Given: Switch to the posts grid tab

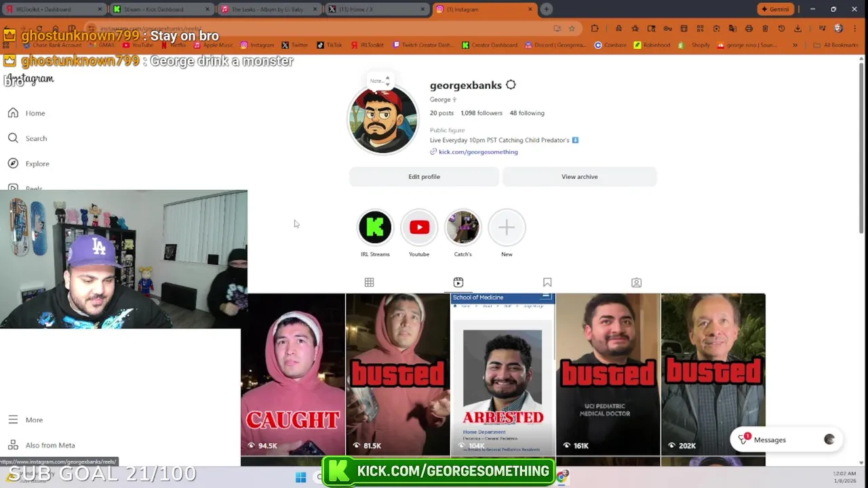Looking at the screenshot, I should (x=369, y=282).
